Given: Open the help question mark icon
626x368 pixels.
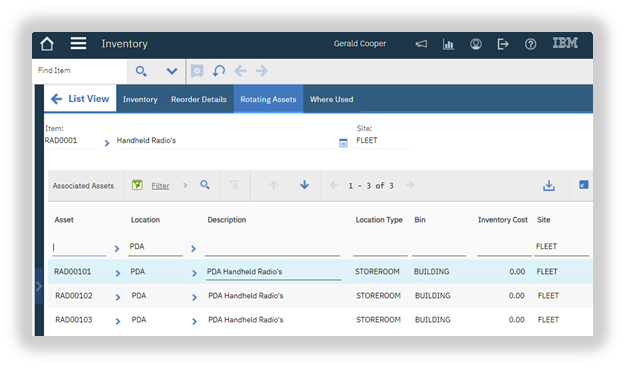Looking at the screenshot, I should (x=530, y=44).
